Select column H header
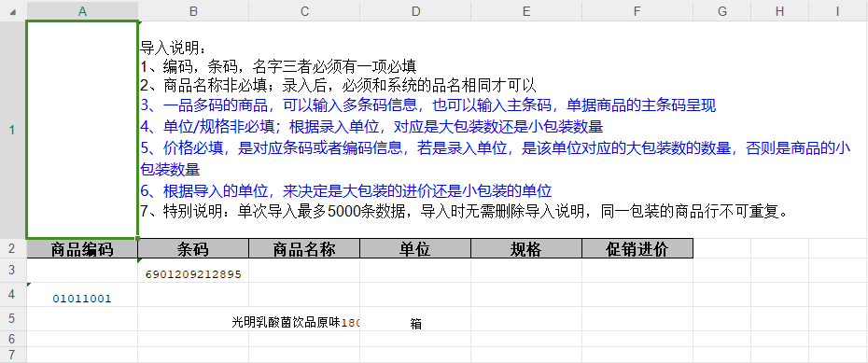This screenshot has width=868, height=363. click(779, 11)
